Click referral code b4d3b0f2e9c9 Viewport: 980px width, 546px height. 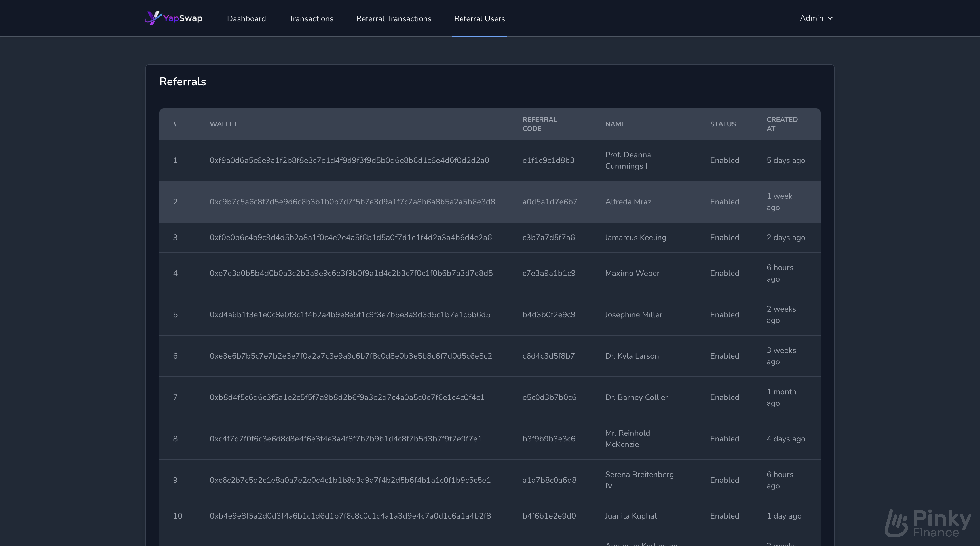pyautogui.click(x=549, y=314)
